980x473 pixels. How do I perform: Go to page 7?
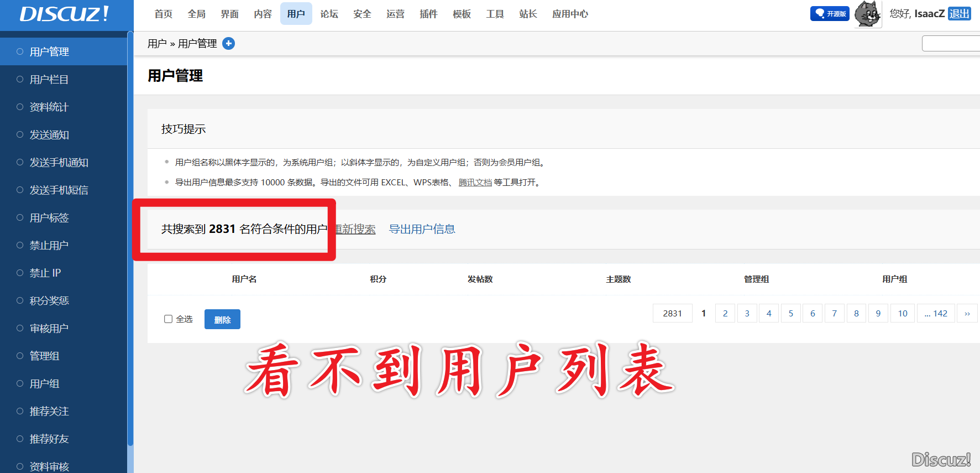tap(835, 313)
